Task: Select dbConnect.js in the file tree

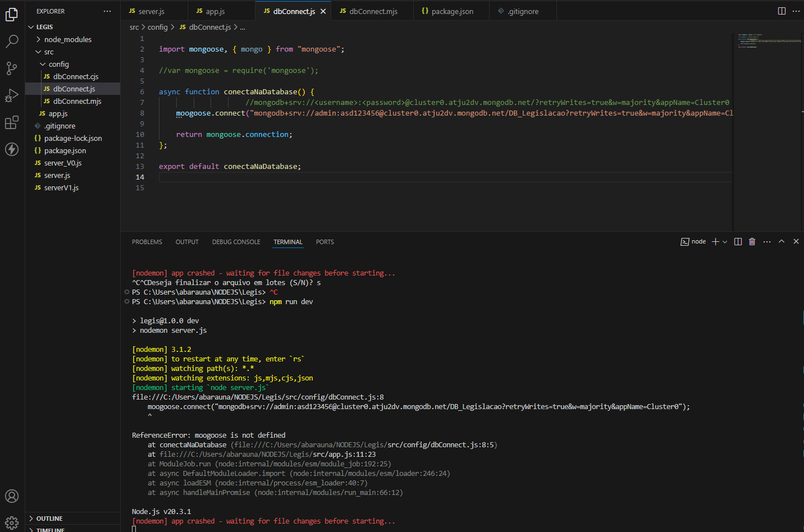Action: point(73,89)
